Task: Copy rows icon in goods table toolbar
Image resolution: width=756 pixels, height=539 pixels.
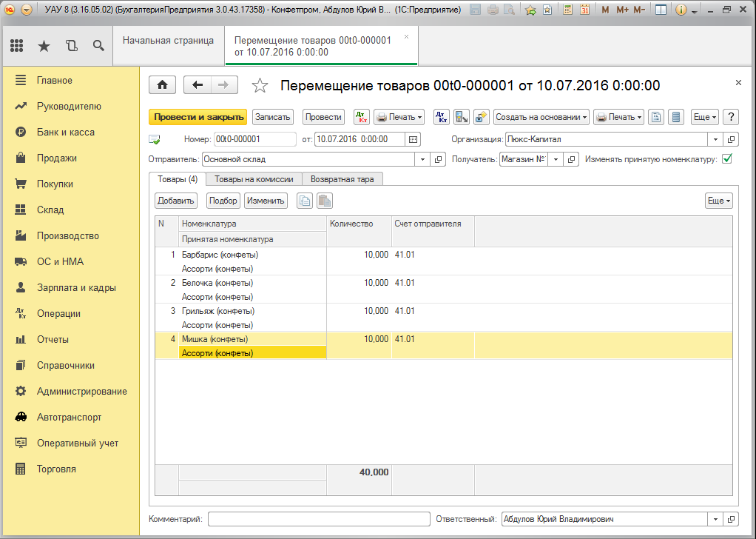Action: (305, 201)
